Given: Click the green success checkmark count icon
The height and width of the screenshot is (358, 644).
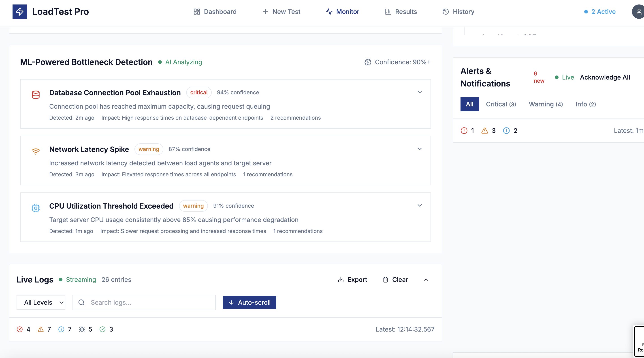Looking at the screenshot, I should pyautogui.click(x=102, y=329).
